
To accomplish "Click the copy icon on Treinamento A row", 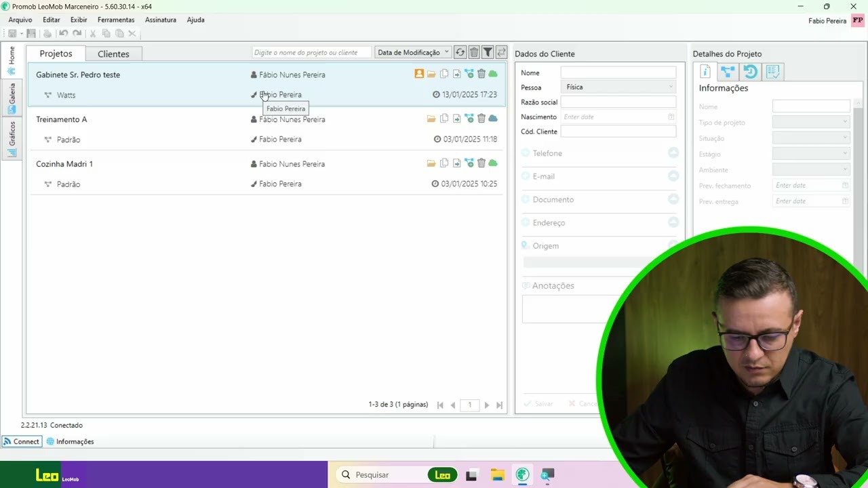I will click(444, 119).
